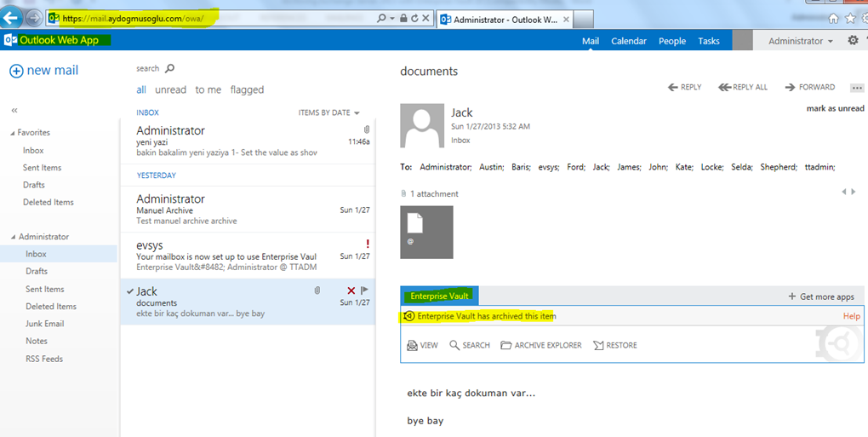Click the address bar refresh icon

pos(414,18)
